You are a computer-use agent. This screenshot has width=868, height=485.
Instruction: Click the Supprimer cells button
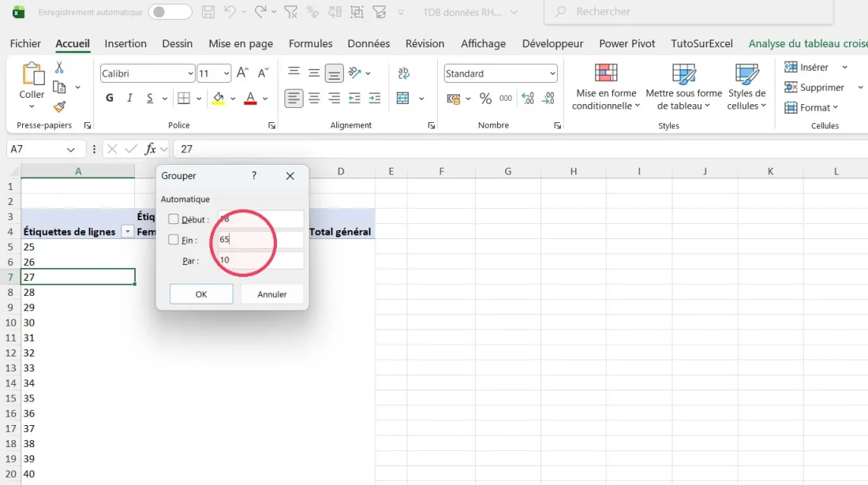click(x=814, y=88)
